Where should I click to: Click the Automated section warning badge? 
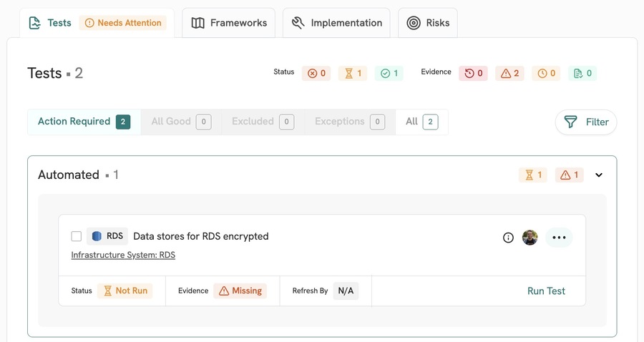click(x=570, y=175)
